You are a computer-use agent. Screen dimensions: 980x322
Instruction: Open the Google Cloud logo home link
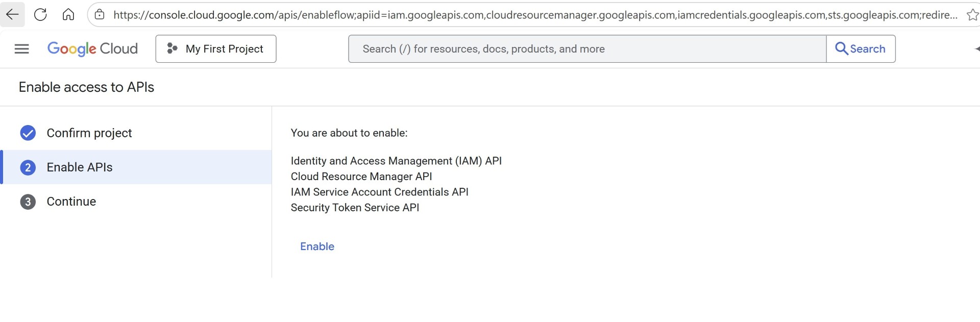pos(92,49)
